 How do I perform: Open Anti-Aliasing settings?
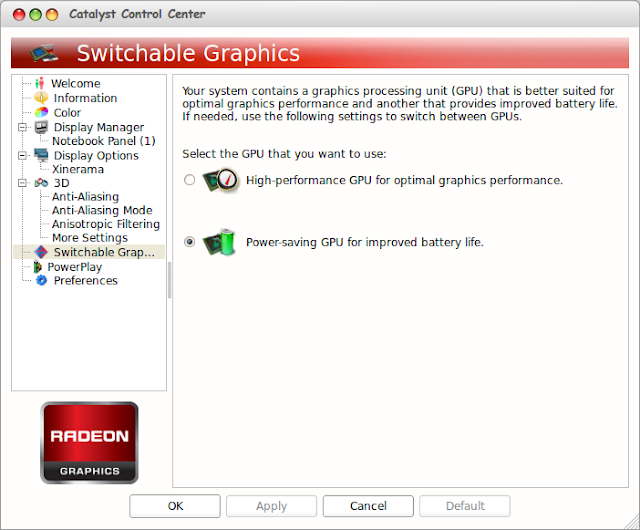tap(85, 197)
